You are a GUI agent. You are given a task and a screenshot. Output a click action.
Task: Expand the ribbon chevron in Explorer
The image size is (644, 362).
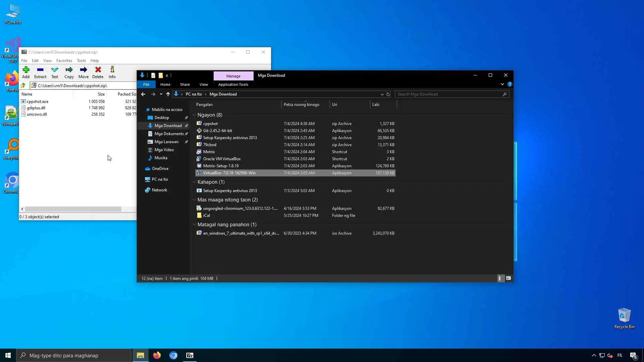click(x=502, y=84)
